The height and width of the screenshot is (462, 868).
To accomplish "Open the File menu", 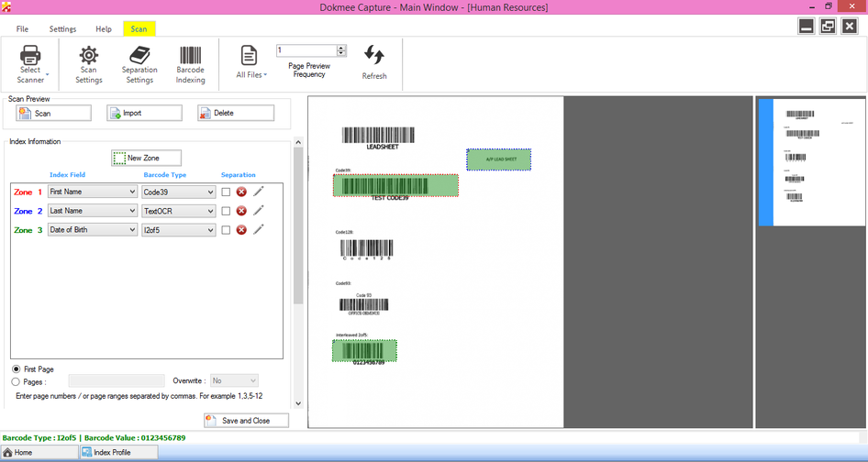I will point(22,29).
